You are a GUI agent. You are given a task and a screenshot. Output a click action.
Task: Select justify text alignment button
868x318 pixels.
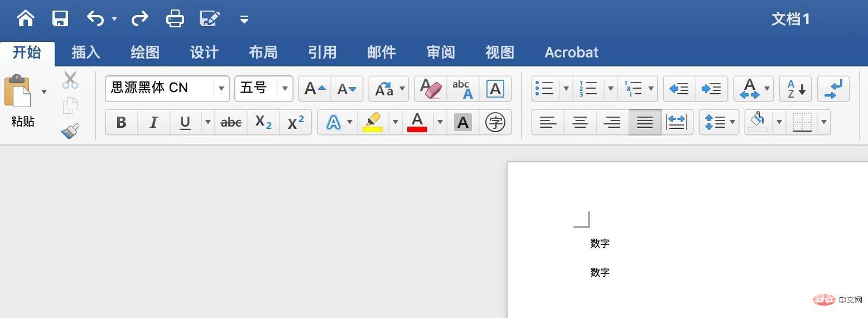pos(644,122)
